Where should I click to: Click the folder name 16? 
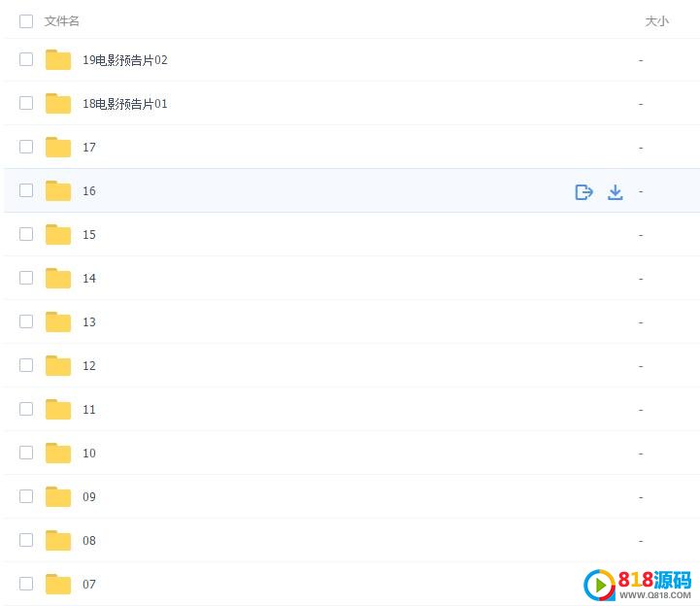[89, 191]
